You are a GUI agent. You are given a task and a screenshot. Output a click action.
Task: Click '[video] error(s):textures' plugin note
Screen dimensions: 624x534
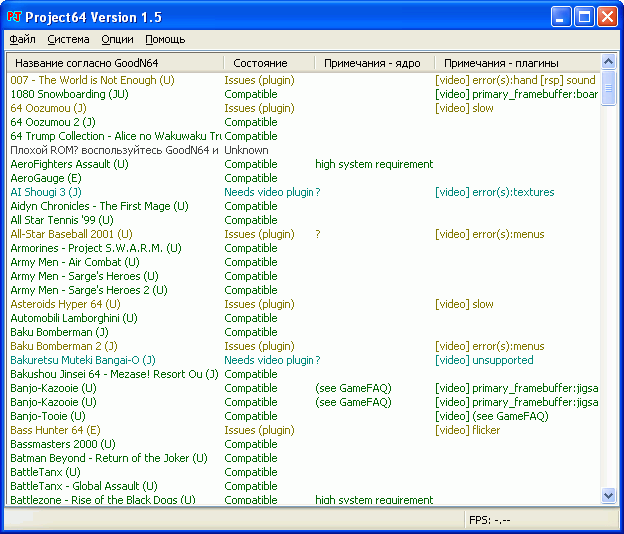pyautogui.click(x=495, y=192)
